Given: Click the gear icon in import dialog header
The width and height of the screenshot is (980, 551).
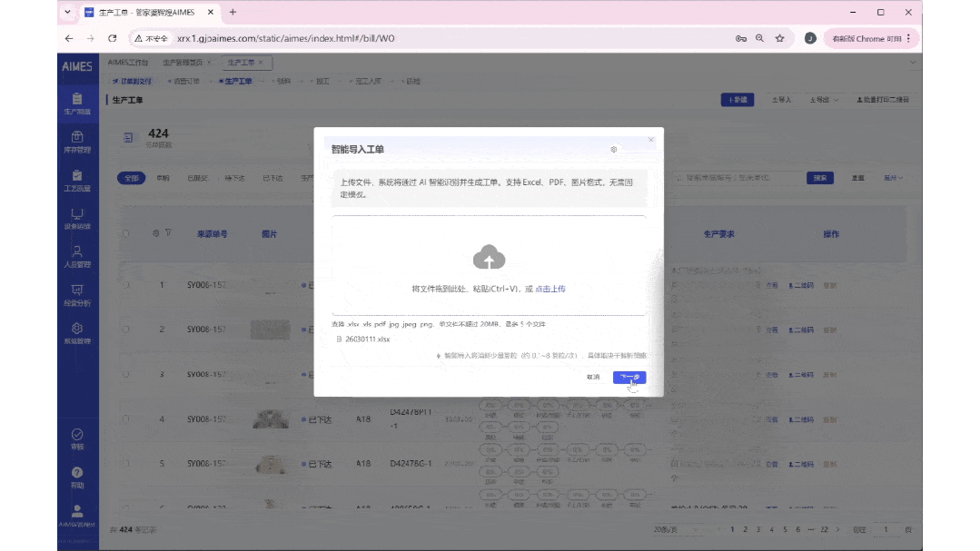Looking at the screenshot, I should 614,149.
